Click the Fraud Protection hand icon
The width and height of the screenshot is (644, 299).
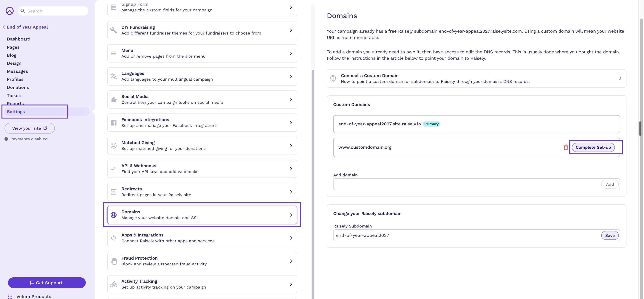(114, 261)
